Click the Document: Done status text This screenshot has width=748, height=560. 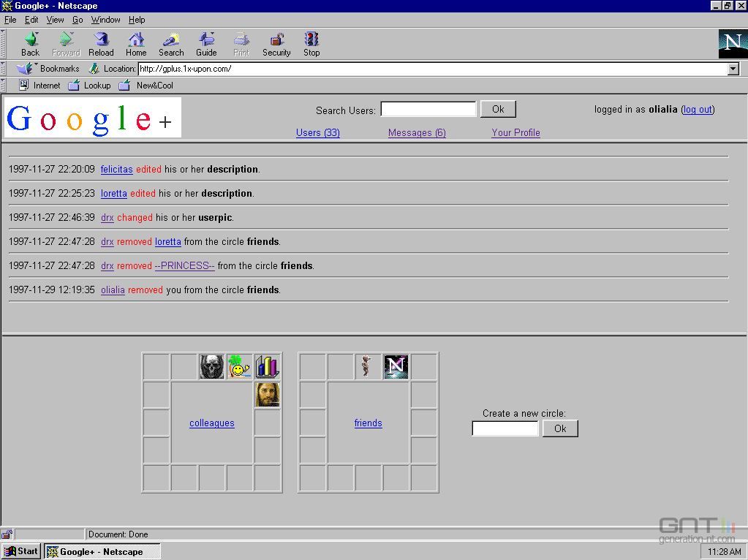point(118,534)
